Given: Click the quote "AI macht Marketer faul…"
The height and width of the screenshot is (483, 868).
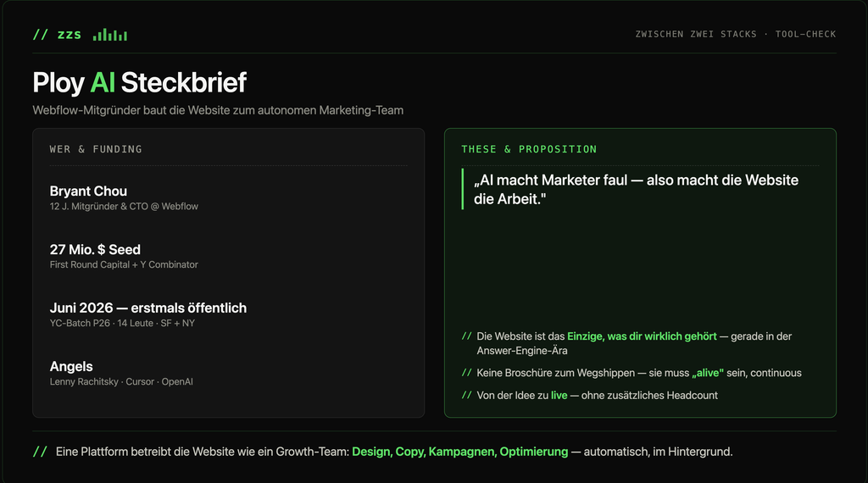Looking at the screenshot, I should (x=636, y=189).
